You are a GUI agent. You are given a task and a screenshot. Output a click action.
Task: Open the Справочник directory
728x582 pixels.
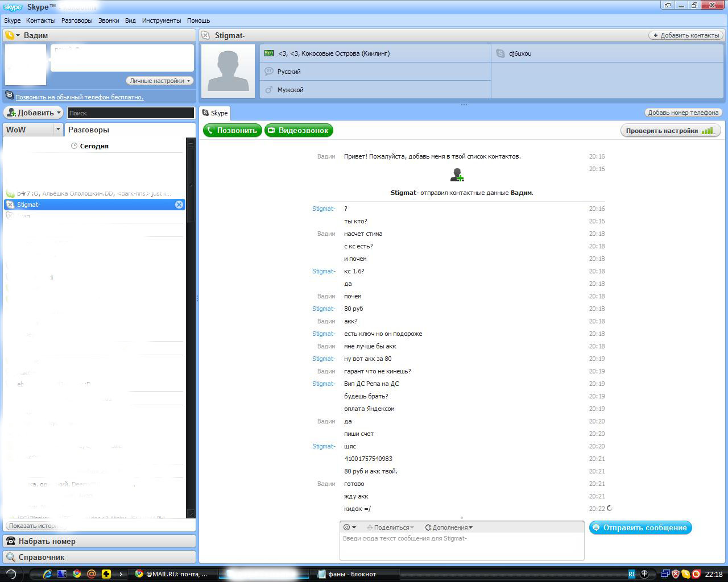pos(100,557)
